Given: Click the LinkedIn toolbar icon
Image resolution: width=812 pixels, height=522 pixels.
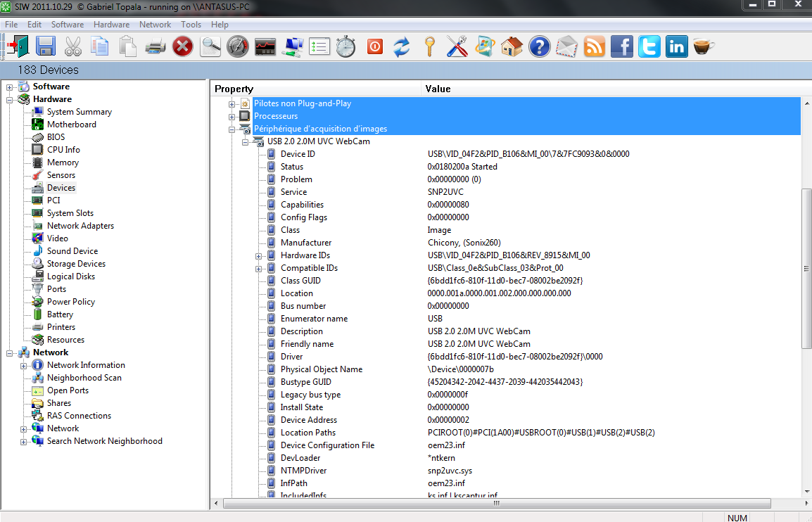Looking at the screenshot, I should (677, 47).
